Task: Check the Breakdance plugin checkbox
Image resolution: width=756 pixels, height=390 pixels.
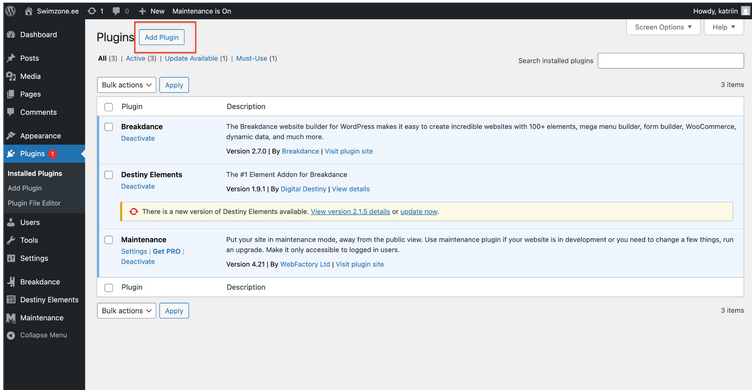Action: [x=109, y=127]
